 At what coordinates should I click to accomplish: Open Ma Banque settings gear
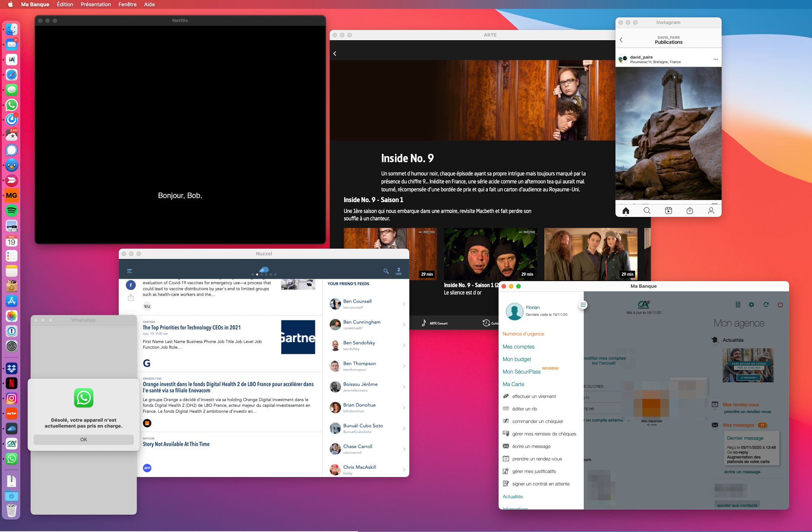tap(752, 305)
